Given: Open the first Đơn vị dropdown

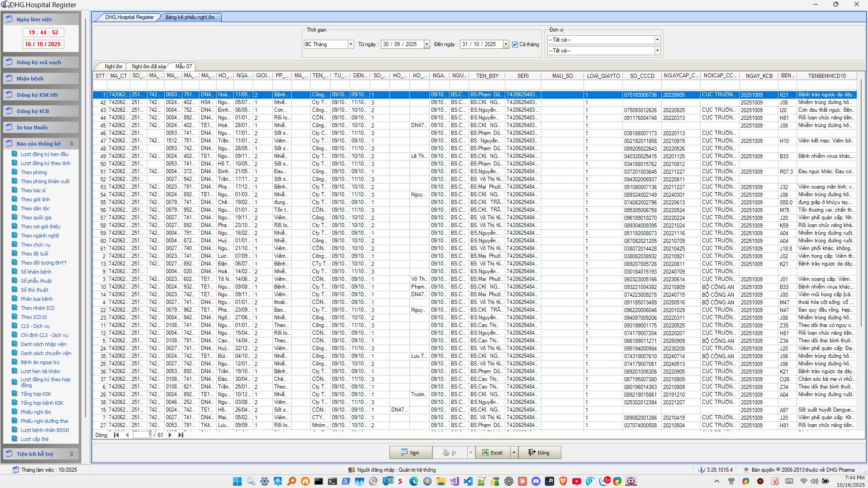Looking at the screenshot, I should [x=657, y=40].
